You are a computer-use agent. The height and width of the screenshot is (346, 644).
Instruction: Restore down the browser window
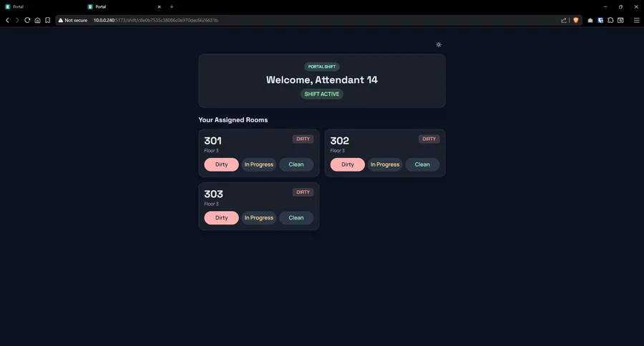point(620,6)
